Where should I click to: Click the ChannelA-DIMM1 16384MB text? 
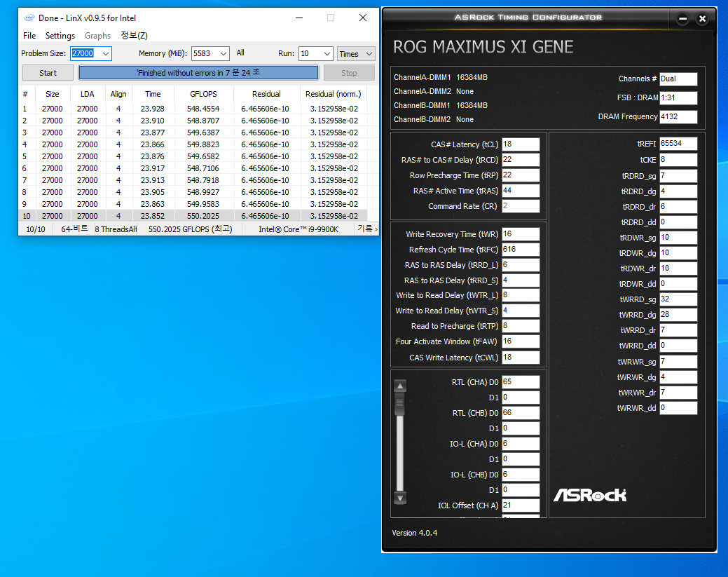pos(441,78)
